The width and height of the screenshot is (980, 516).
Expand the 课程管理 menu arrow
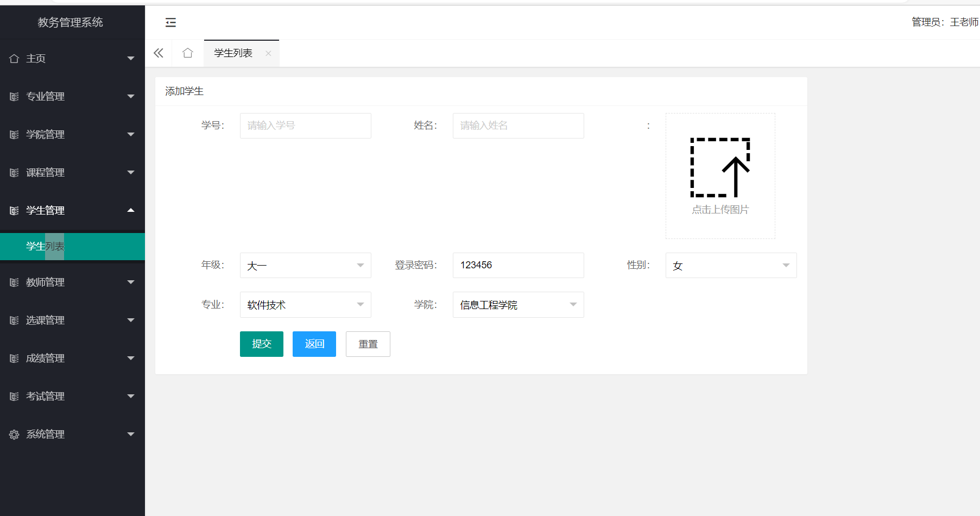click(131, 172)
